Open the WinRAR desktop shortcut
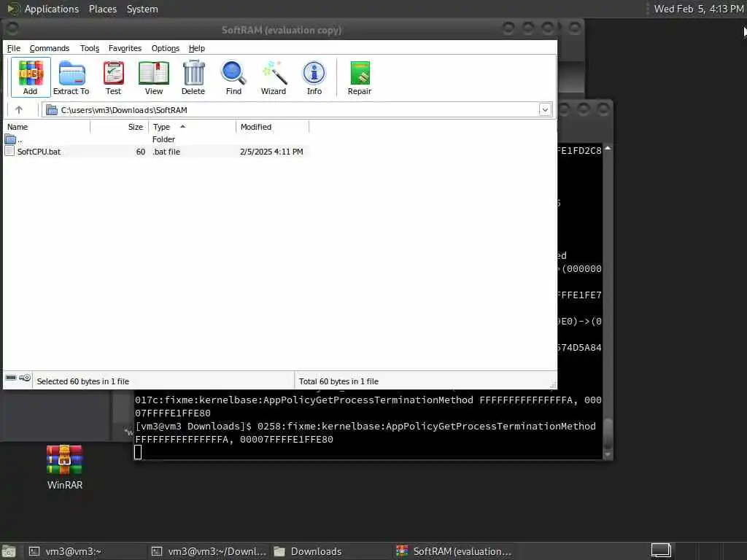The height and width of the screenshot is (560, 747). 65,467
